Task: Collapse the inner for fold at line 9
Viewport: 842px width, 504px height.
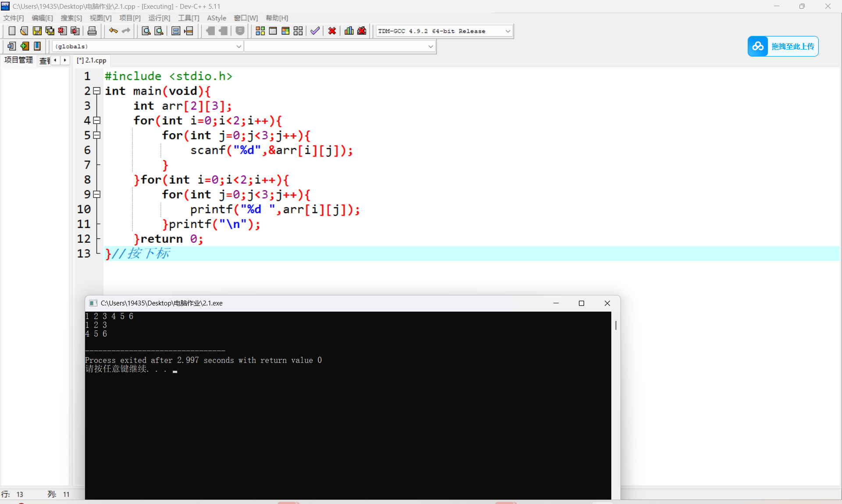Action: (x=97, y=194)
